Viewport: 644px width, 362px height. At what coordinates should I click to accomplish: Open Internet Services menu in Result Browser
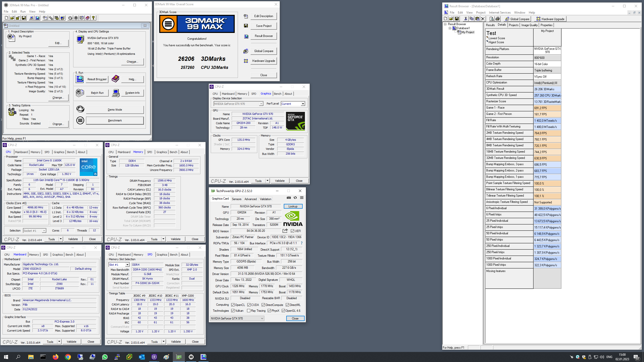(500, 13)
